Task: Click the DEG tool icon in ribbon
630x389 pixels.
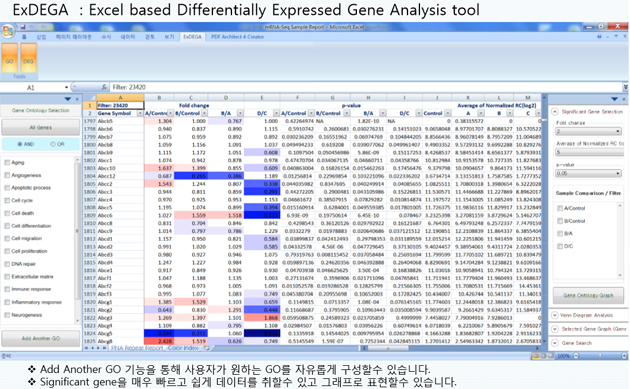Action: point(28,58)
